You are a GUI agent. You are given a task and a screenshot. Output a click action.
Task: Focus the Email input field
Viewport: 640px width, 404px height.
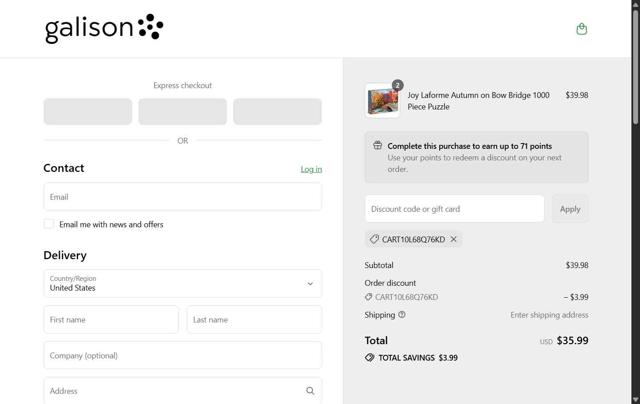pyautogui.click(x=183, y=197)
